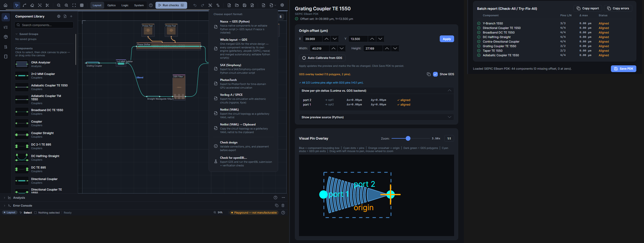Open the 3D box sidebar panel
This screenshot has height=243, width=644.
[6, 37]
